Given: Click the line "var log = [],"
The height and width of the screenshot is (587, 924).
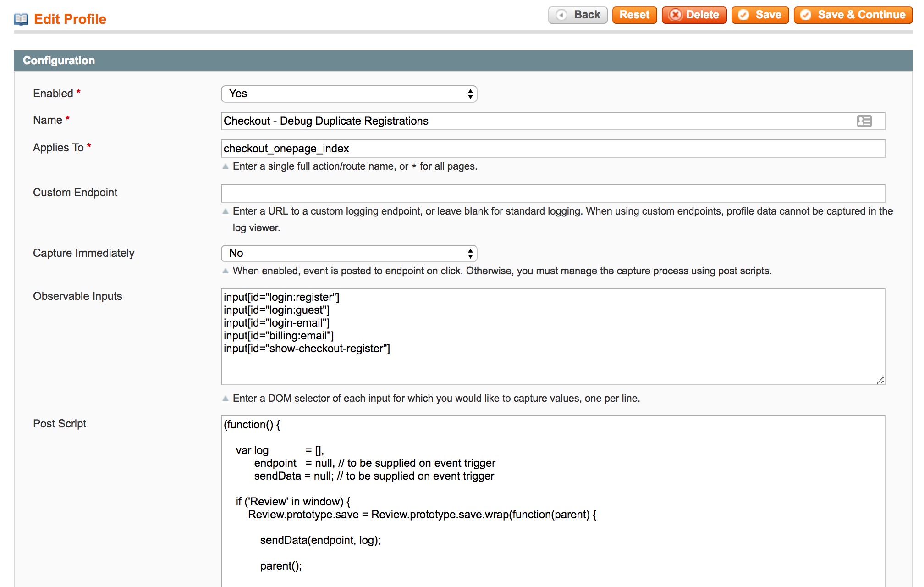Looking at the screenshot, I should [280, 450].
